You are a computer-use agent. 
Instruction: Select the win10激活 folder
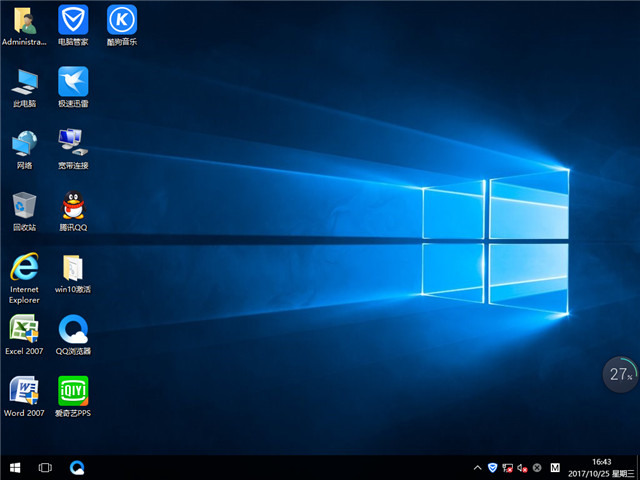coord(72,267)
